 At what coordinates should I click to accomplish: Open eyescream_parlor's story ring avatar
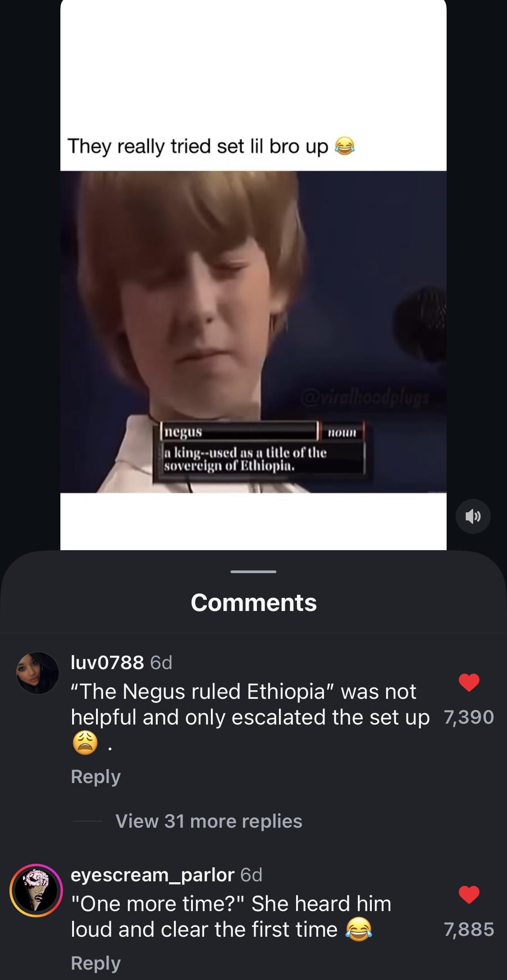point(36,890)
